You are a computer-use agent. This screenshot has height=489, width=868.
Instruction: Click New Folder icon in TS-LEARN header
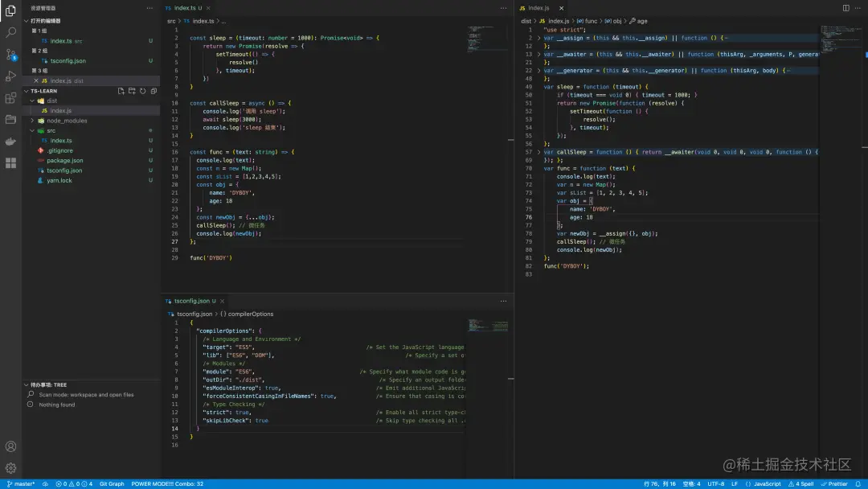(132, 91)
